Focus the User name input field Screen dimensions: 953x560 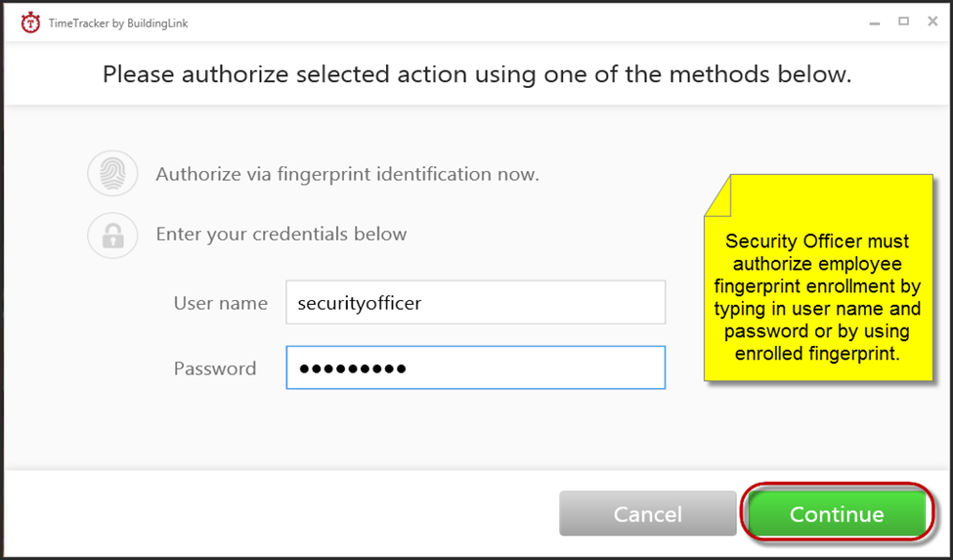476,302
